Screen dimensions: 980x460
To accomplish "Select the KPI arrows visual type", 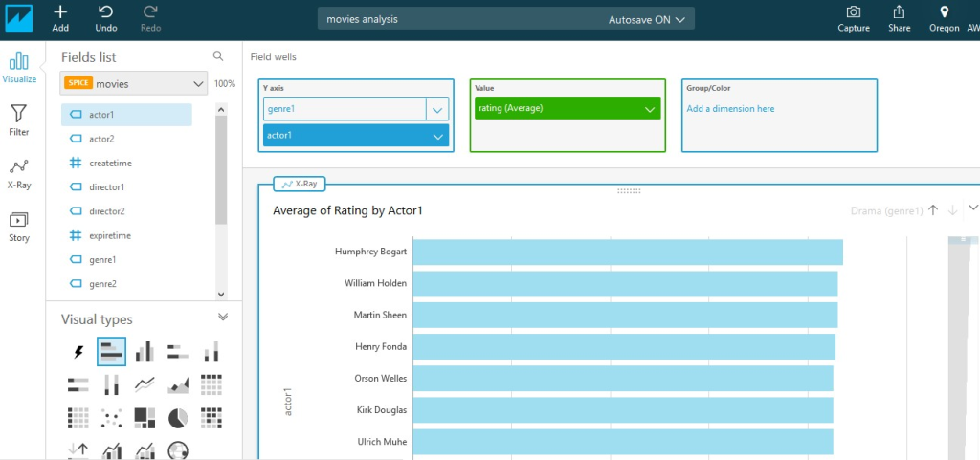I will click(78, 450).
